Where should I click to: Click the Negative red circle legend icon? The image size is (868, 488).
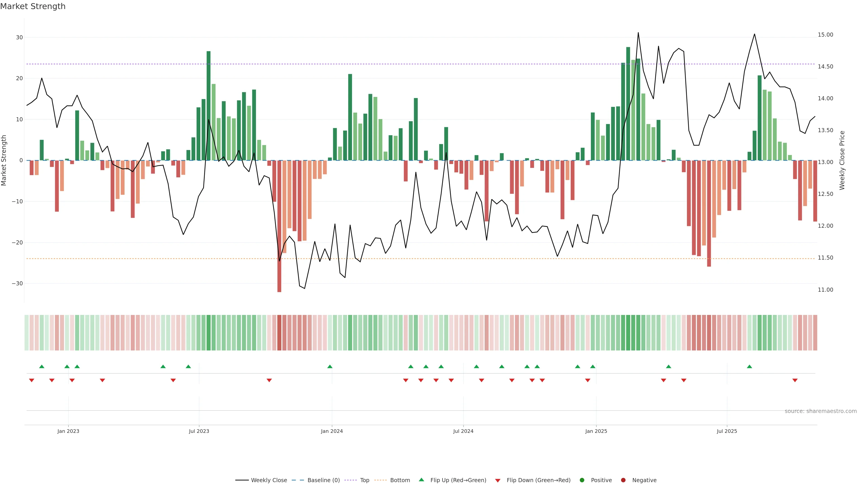[x=623, y=480]
